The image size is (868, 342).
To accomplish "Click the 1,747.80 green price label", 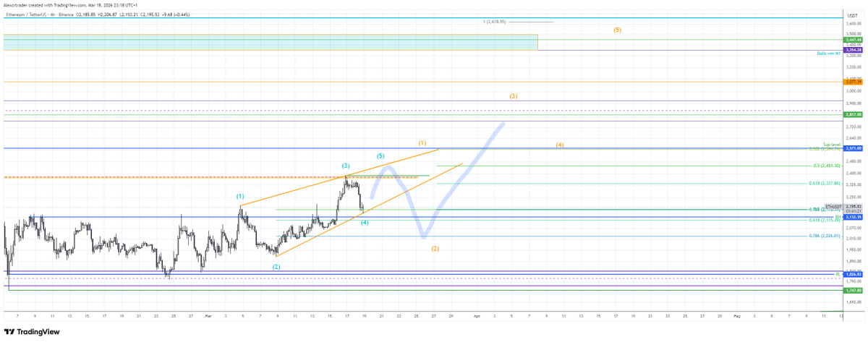I will click(854, 289).
